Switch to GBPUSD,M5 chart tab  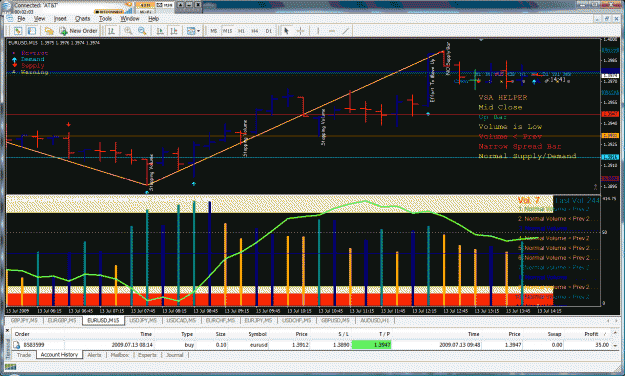pyautogui.click(x=335, y=321)
